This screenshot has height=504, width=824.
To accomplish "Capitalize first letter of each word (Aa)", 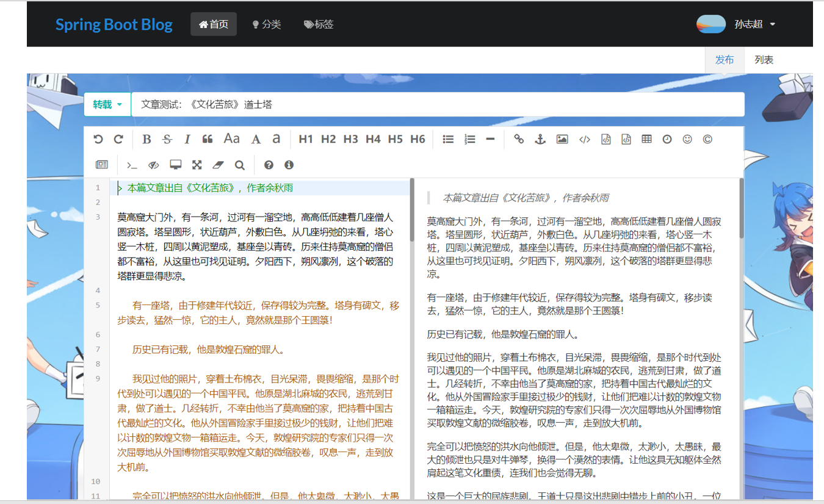I will [x=231, y=139].
